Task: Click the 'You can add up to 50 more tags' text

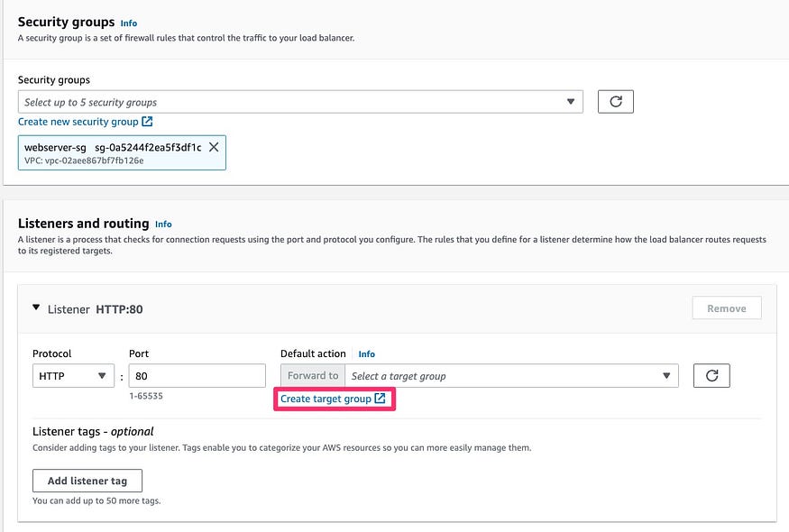Action: tap(96, 500)
